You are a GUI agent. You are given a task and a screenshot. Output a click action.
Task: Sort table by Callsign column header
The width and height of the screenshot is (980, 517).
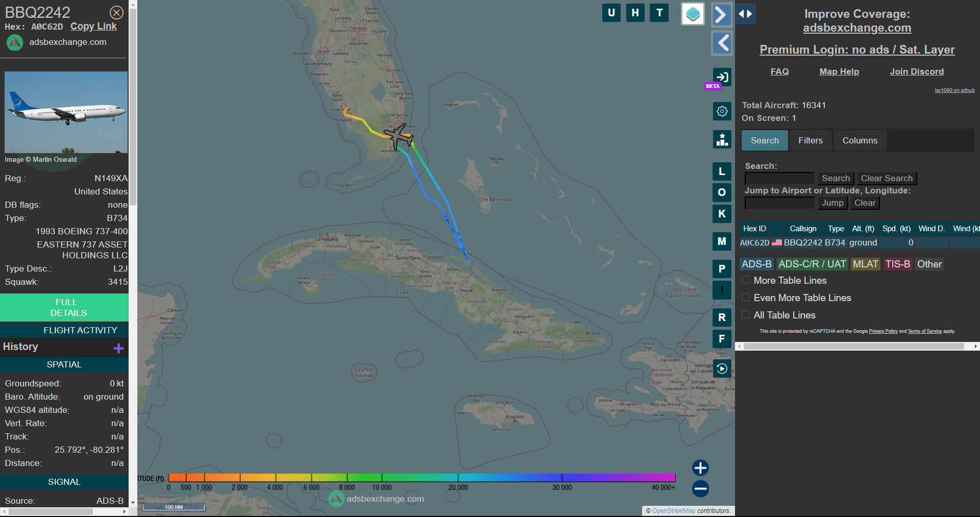pyautogui.click(x=803, y=229)
